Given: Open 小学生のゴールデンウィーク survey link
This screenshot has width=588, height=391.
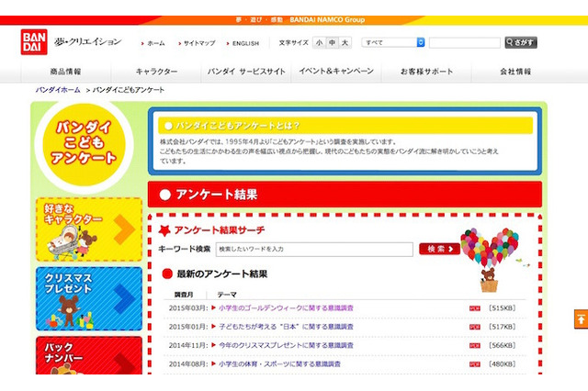Looking at the screenshot, I should point(286,308).
